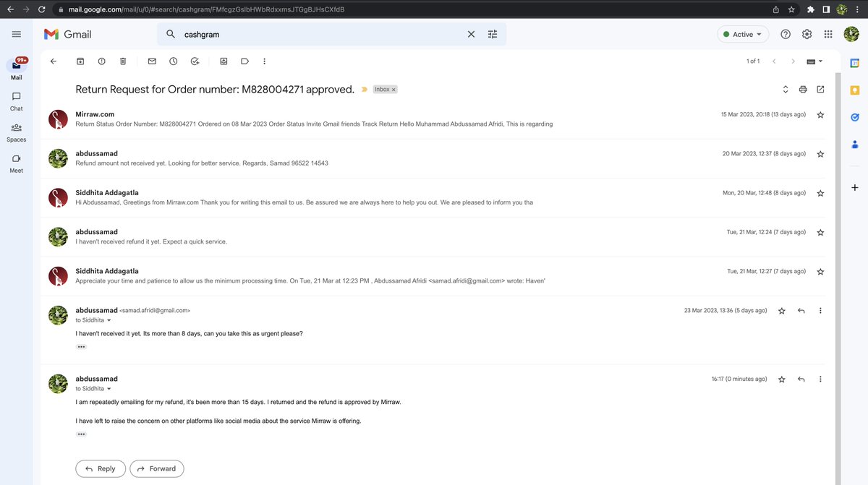Star the 20 Mar 12:37 abdussamad message
The width and height of the screenshot is (868, 485).
[x=820, y=154]
